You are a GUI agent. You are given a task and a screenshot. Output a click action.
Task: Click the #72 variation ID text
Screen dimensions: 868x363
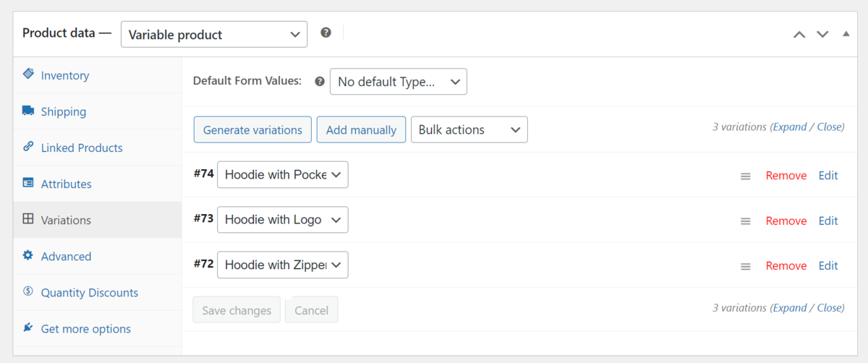[x=203, y=263]
